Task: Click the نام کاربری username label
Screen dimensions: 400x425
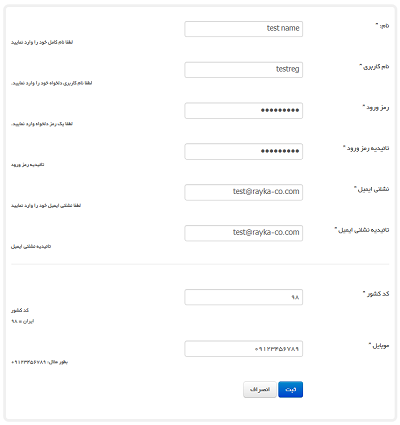Action: pyautogui.click(x=374, y=67)
